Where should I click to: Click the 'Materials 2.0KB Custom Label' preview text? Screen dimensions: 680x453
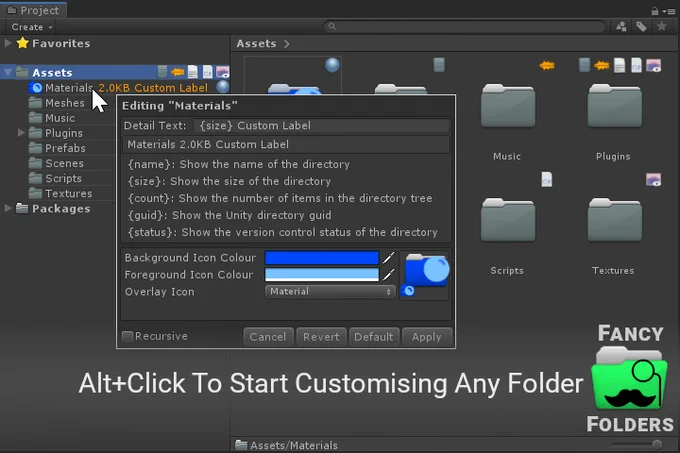[x=208, y=144]
